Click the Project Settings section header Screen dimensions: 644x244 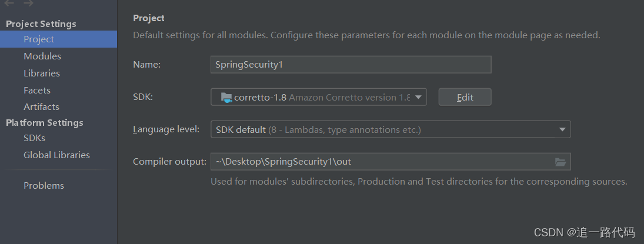tap(41, 24)
